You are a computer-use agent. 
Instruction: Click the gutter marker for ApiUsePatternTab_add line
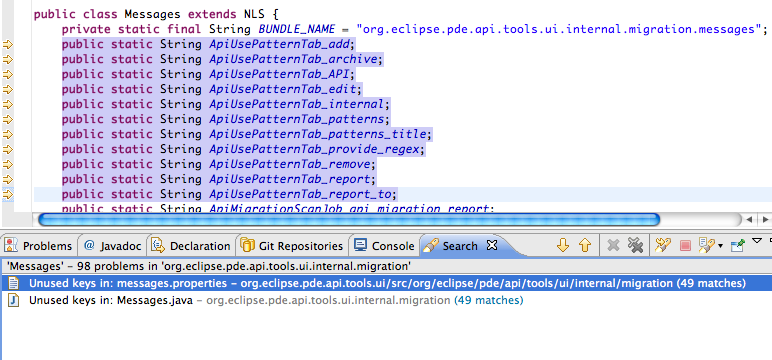(x=8, y=45)
